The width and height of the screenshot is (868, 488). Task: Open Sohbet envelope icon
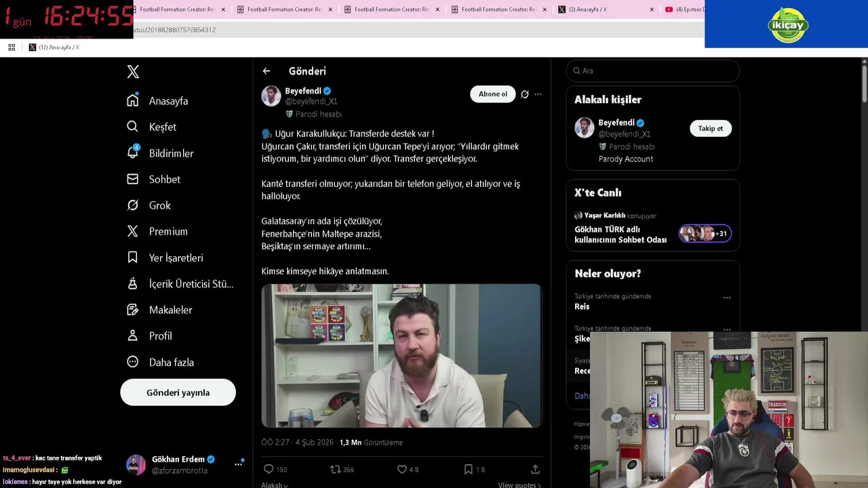(133, 179)
